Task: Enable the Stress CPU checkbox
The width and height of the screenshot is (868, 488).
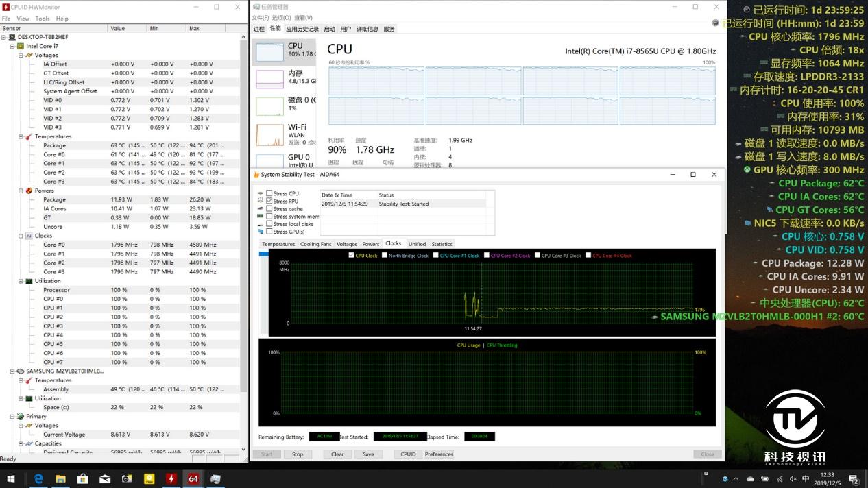Action: (269, 194)
